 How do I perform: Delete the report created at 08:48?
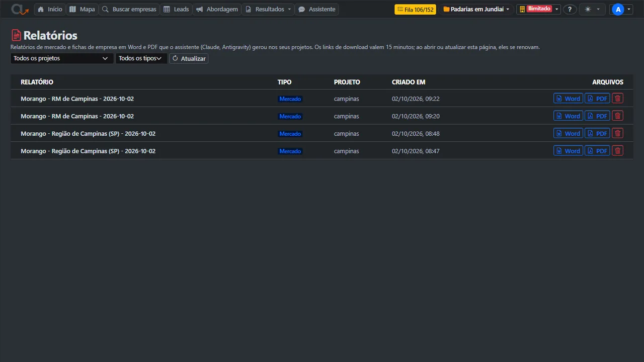[617, 133]
